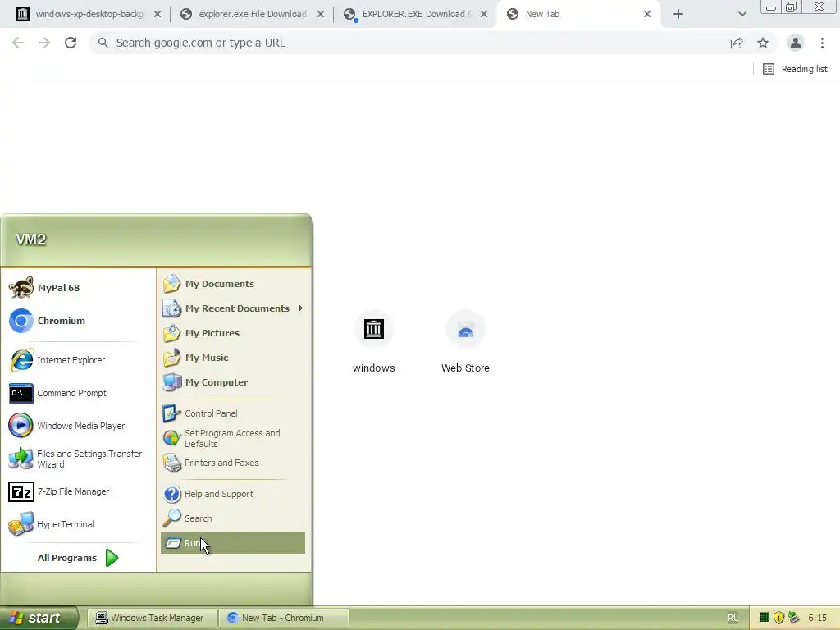Open Printers and Faxes
Image resolution: width=840 pixels, height=630 pixels.
(x=232, y=463)
